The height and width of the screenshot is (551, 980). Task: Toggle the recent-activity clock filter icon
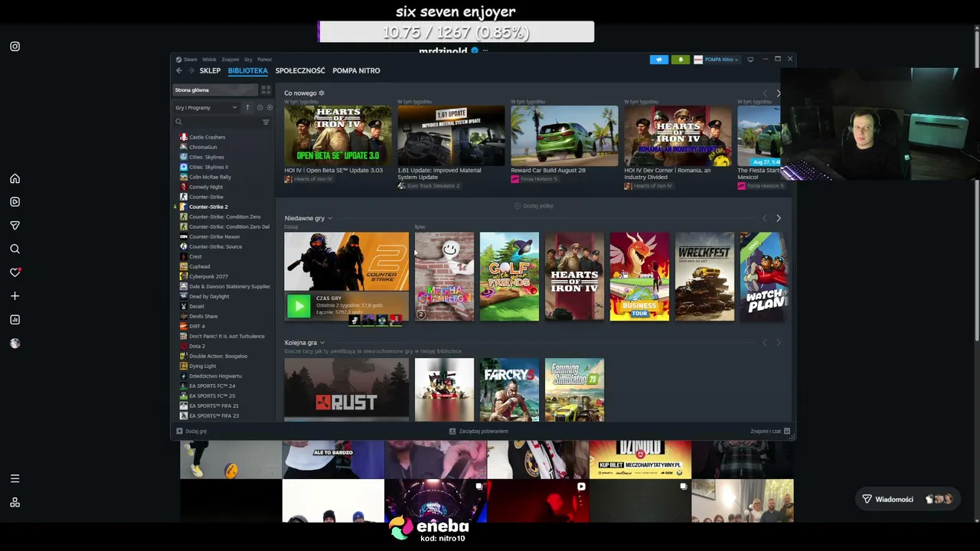[260, 107]
